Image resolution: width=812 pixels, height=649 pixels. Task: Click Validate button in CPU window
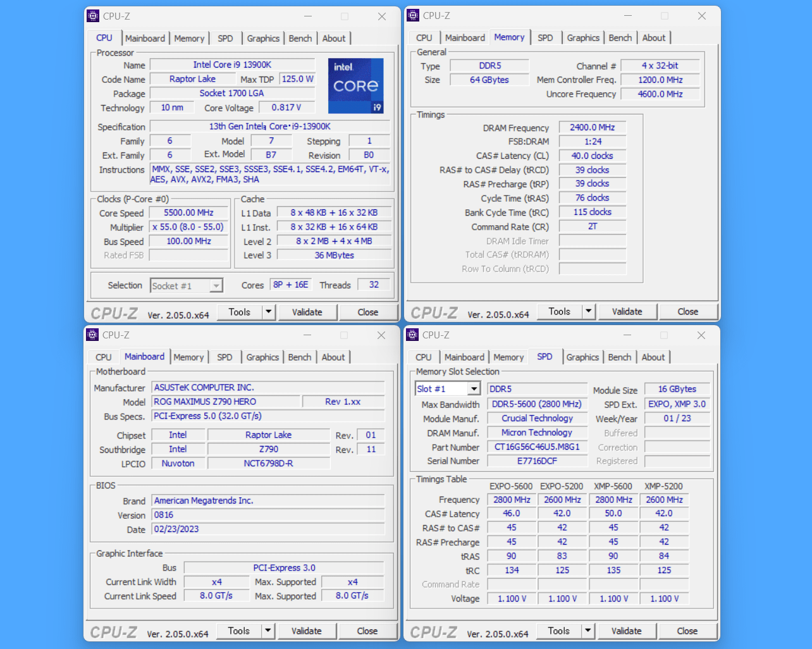[307, 312]
